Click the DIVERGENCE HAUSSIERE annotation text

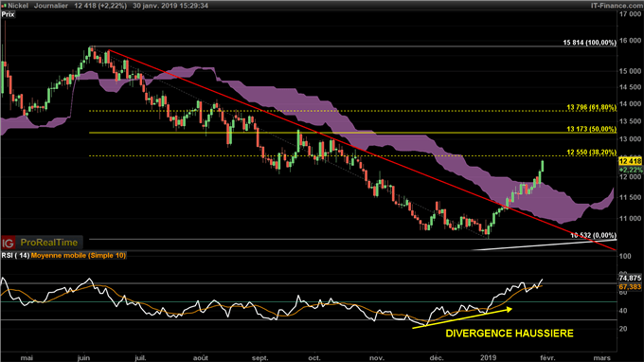[x=510, y=334]
